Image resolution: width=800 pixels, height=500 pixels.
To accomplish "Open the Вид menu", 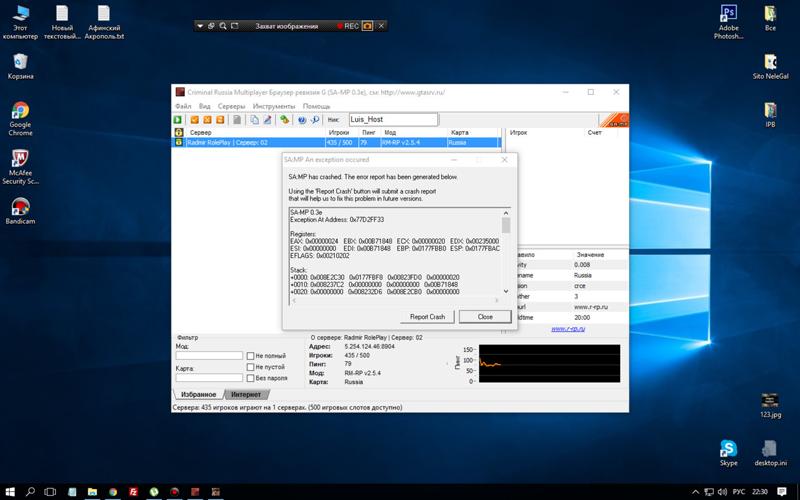I will [x=205, y=106].
